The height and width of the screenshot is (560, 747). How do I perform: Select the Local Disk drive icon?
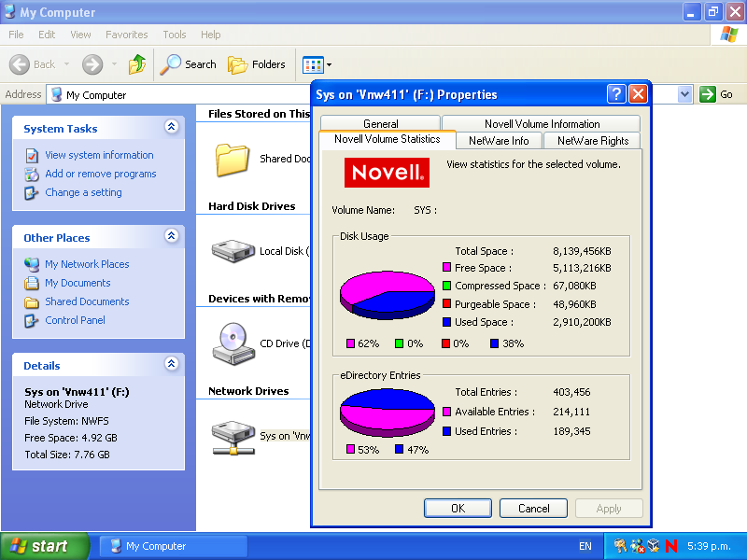click(233, 251)
